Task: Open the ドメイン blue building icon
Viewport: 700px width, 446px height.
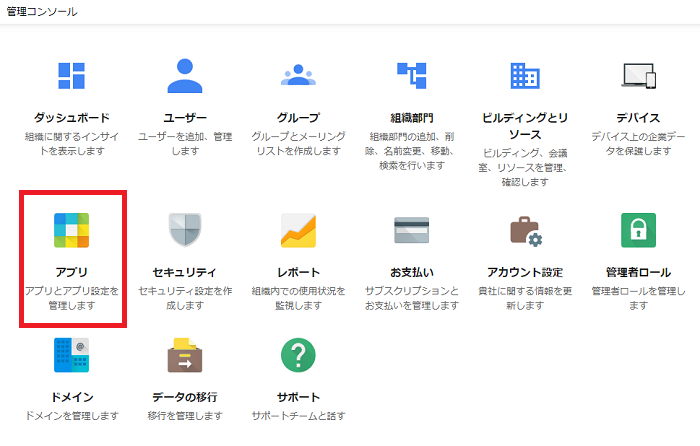Action: coord(71,355)
